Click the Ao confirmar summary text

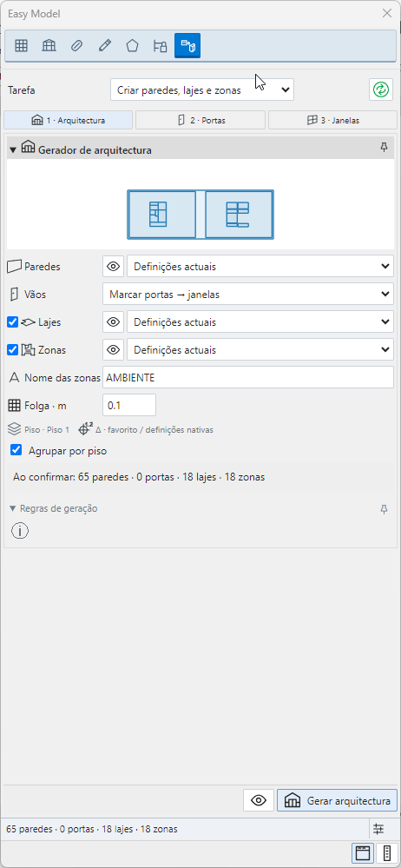pyautogui.click(x=139, y=477)
